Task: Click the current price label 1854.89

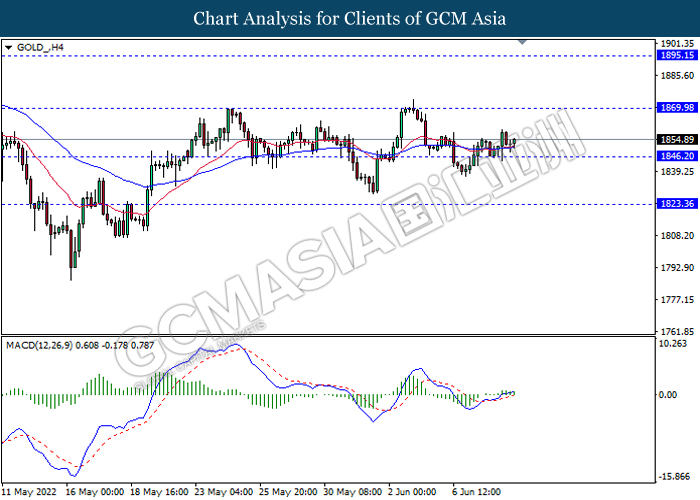Action: [x=677, y=140]
